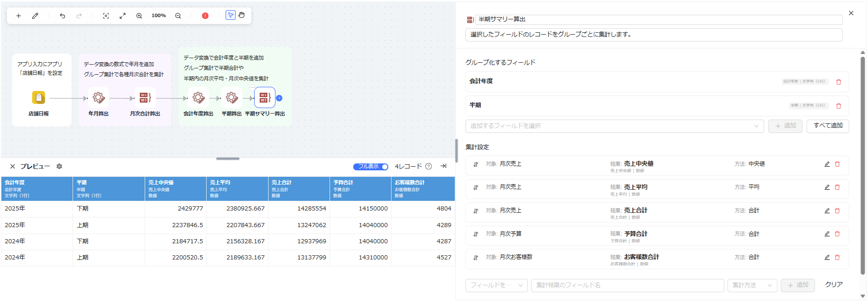Click the 半期サマリー算出 name input
Viewport: 868px width, 301px height.
point(659,19)
